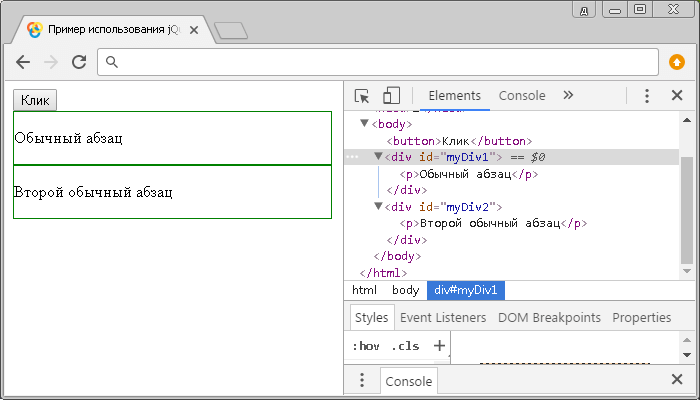Reload the page with the refresh icon

pyautogui.click(x=79, y=62)
